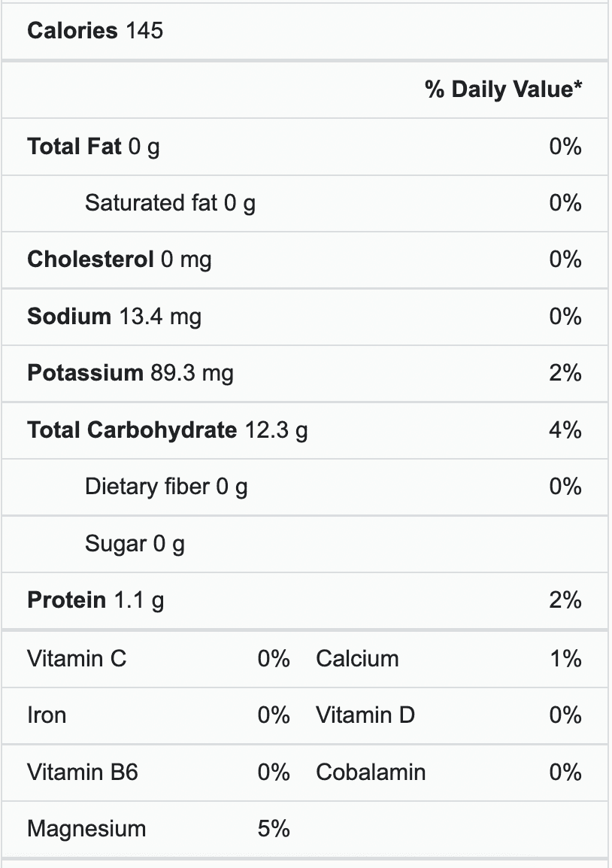Click the Calories 145 heading

click(x=95, y=31)
